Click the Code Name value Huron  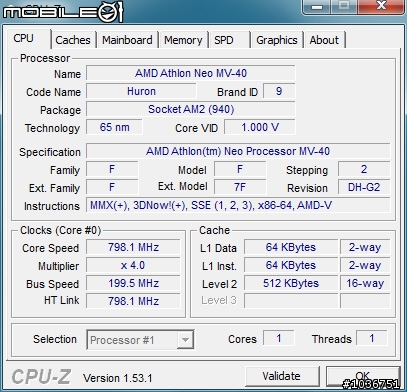tap(141, 91)
